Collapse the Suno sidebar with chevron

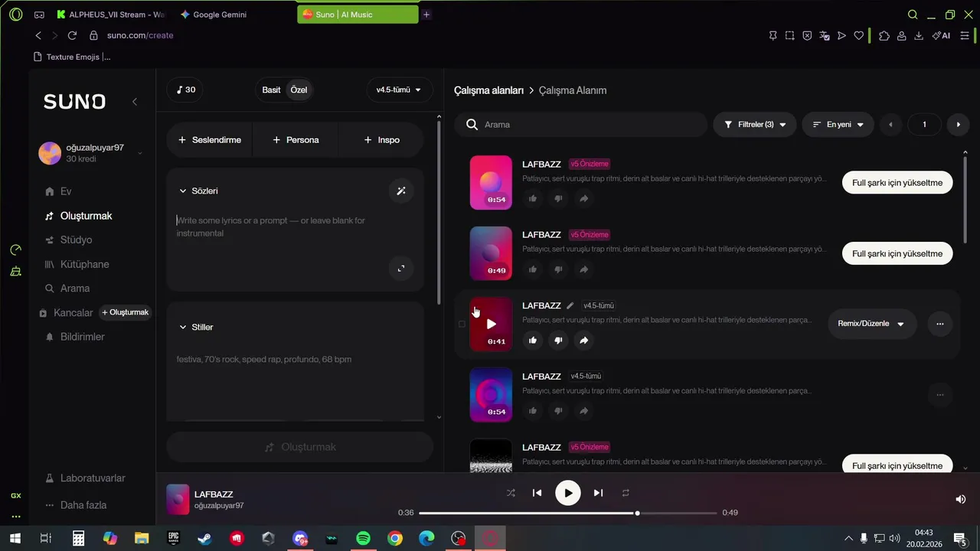tap(135, 102)
